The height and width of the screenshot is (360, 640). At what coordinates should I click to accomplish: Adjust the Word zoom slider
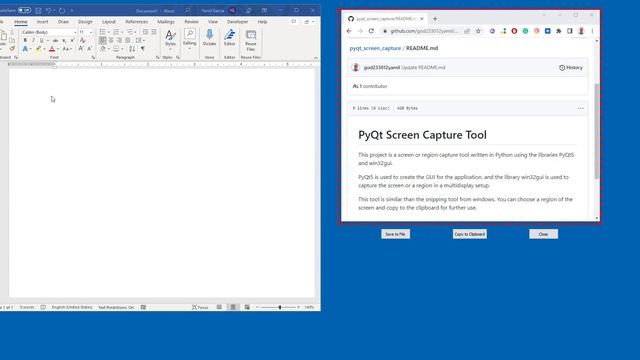coord(280,307)
